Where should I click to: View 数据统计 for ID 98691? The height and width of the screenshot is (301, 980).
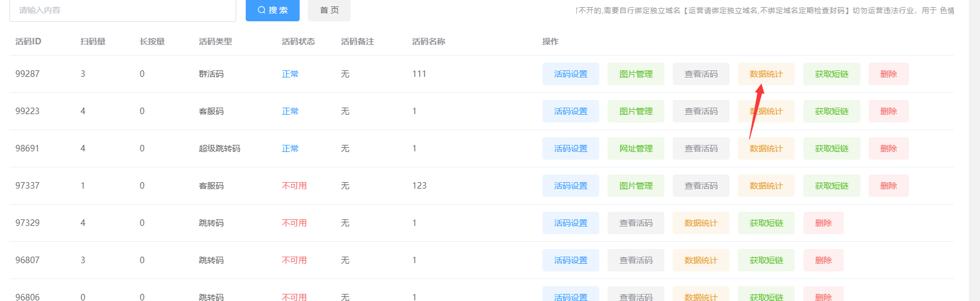(766, 148)
